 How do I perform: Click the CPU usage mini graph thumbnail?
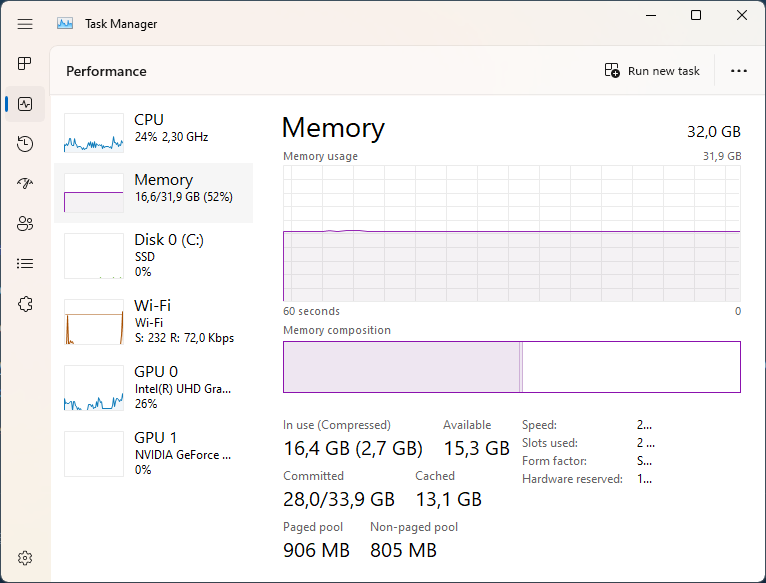click(x=94, y=133)
